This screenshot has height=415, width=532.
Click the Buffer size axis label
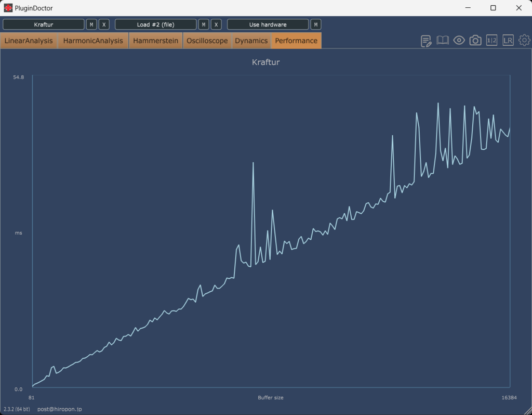(x=270, y=398)
